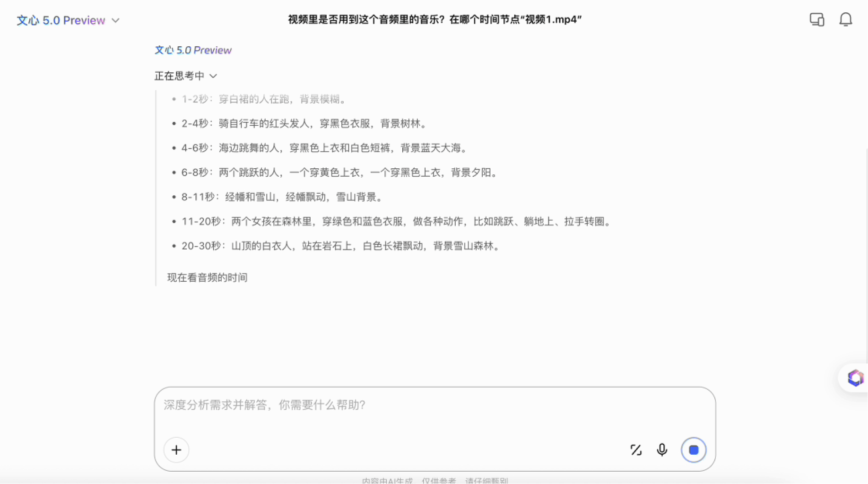Click the line starting with 4-6秒

pyautogui.click(x=326, y=148)
